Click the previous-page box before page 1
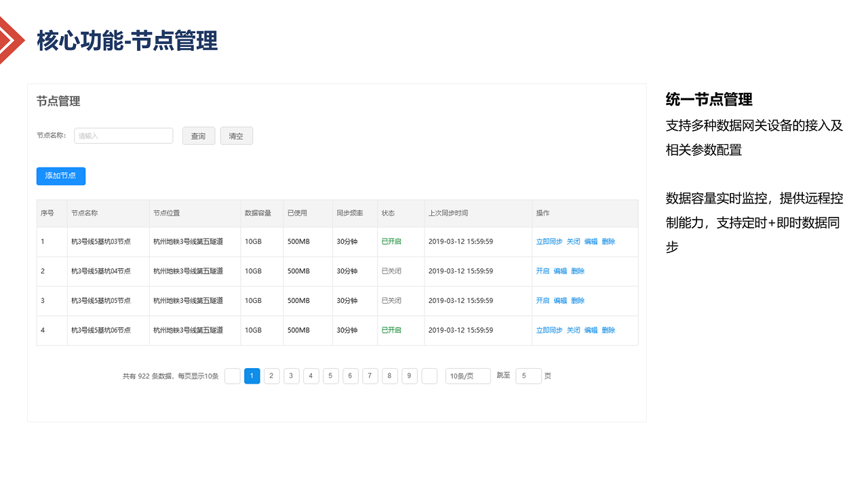The height and width of the screenshot is (488, 868). point(233,376)
